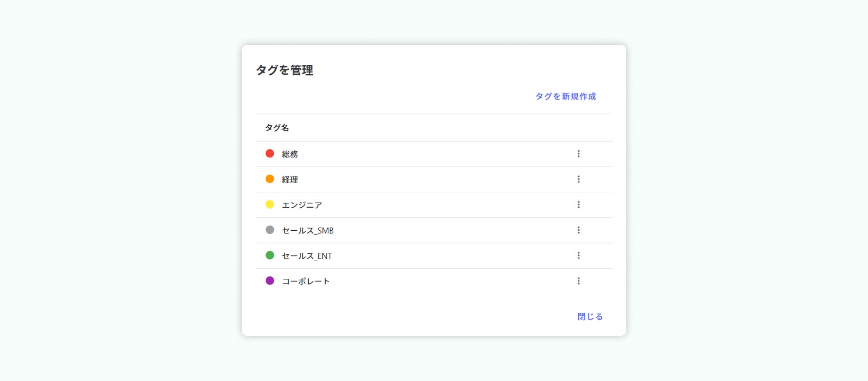Open the more options menu for セールス_ENT

click(578, 256)
